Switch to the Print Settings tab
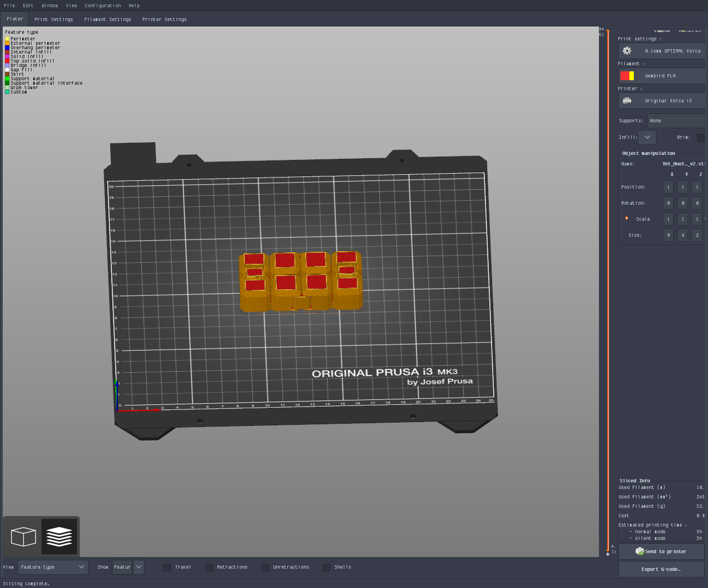708x588 pixels. 54,19
